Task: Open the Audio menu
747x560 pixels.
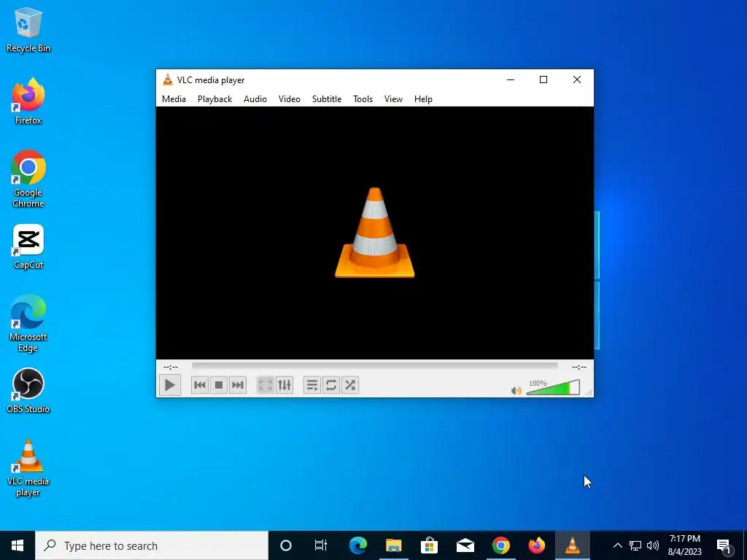Action: point(255,99)
